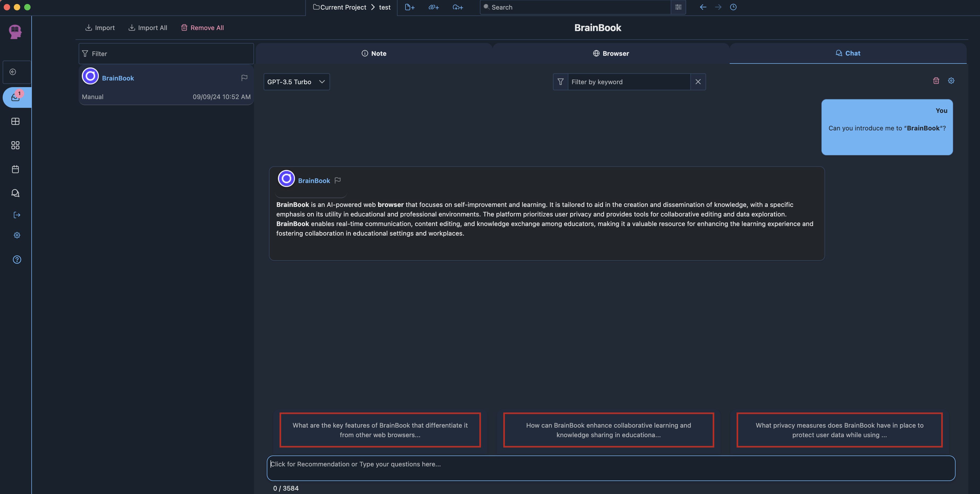Expand the Current Project breadcrumb chevron
Viewport: 980px width, 494px height.
point(373,7)
